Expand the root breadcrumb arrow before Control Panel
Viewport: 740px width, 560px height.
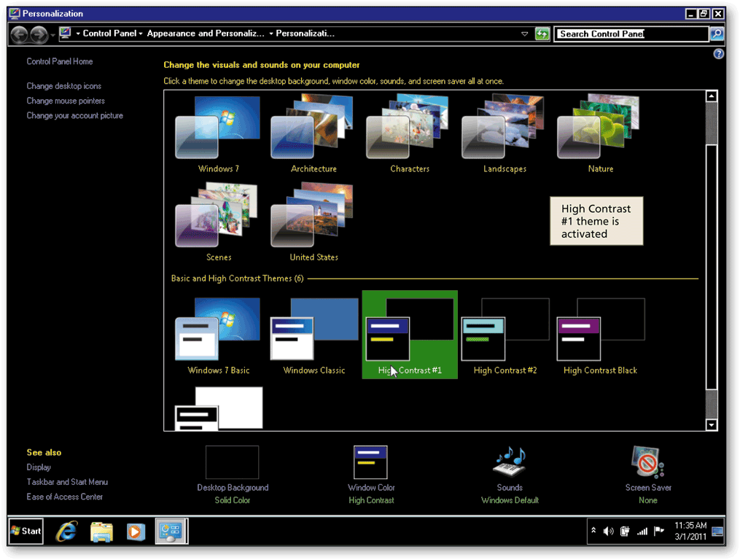78,34
